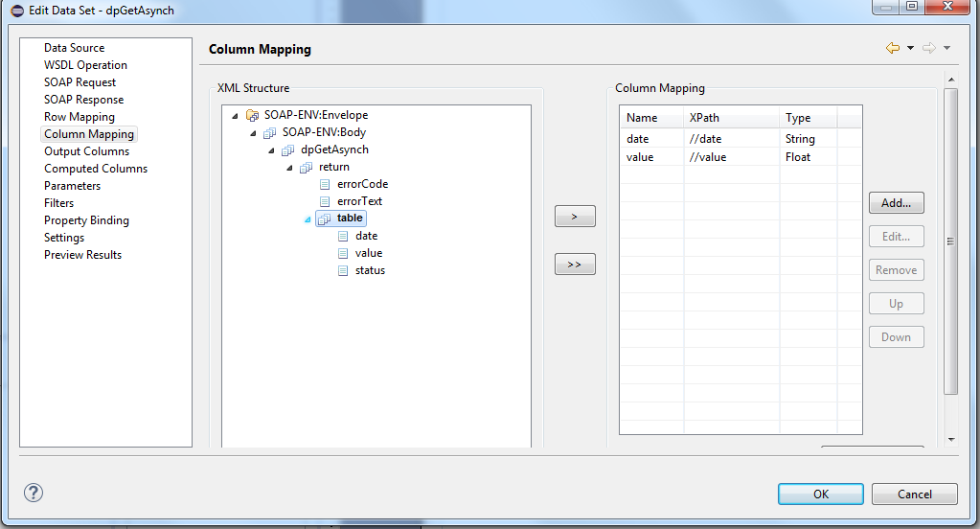Viewport: 980px width, 529px height.
Task: Collapse the return tree node
Action: click(x=290, y=168)
